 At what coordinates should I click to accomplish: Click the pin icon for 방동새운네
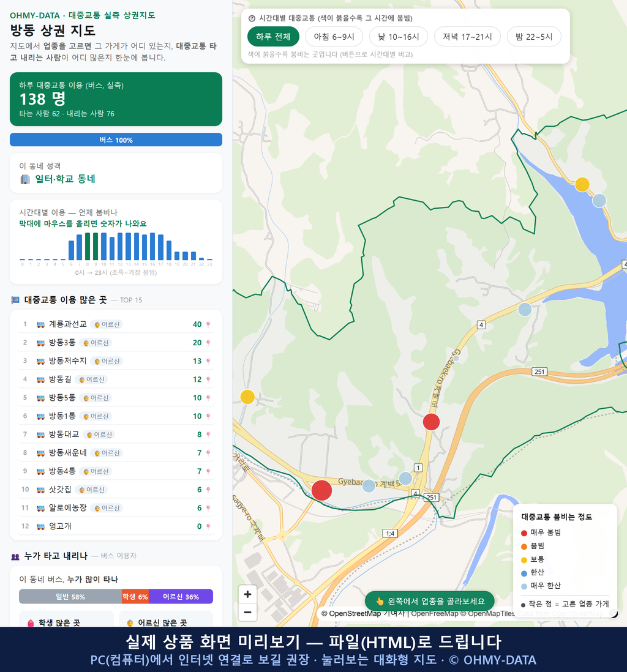[208, 453]
